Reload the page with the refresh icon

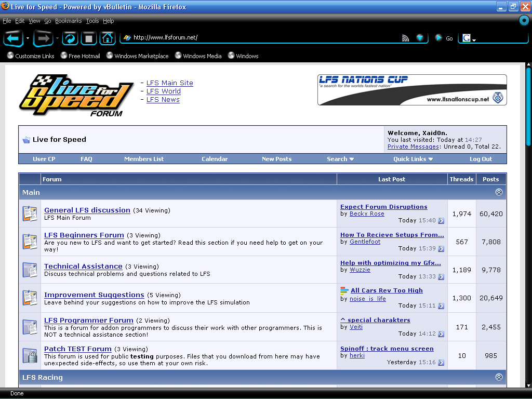[x=70, y=38]
